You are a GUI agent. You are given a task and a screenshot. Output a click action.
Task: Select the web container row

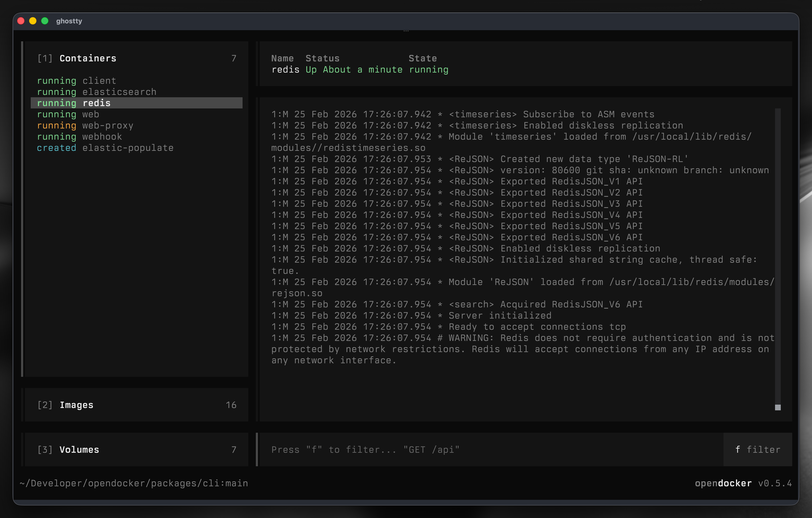(137, 114)
